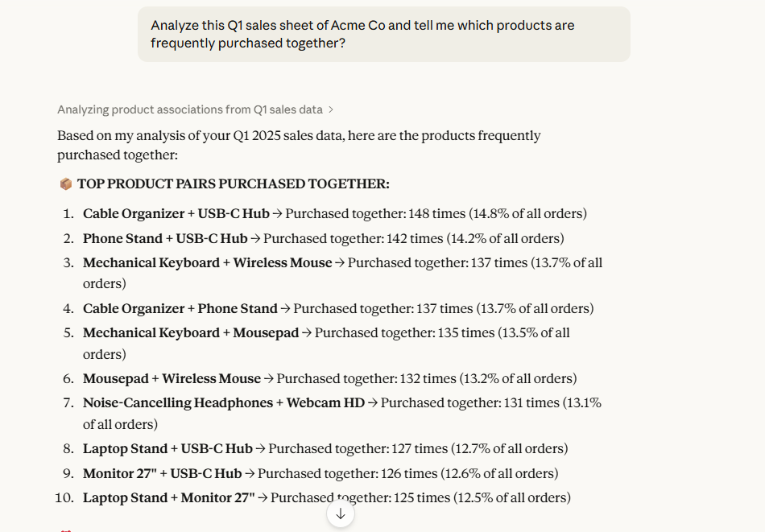Image resolution: width=765 pixels, height=532 pixels.
Task: Click the "Mousepad + Wireless Mouse" pair
Action: [172, 379]
